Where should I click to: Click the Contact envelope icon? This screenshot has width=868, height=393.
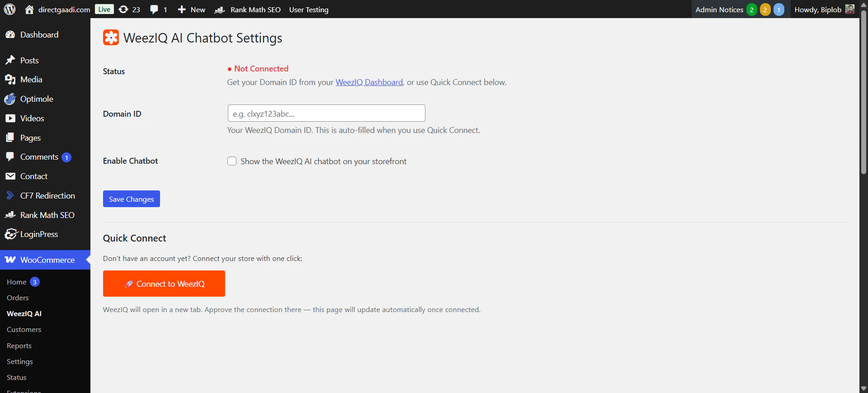pyautogui.click(x=10, y=176)
